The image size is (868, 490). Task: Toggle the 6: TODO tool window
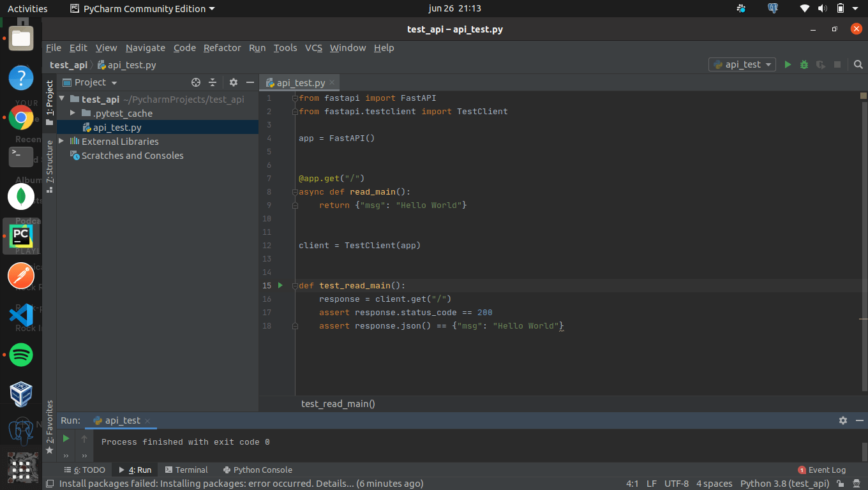(85, 470)
